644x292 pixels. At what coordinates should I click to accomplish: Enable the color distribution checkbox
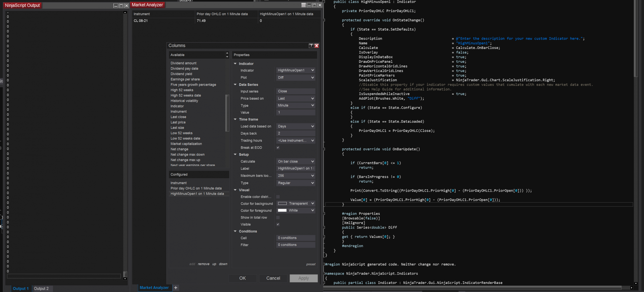click(278, 197)
